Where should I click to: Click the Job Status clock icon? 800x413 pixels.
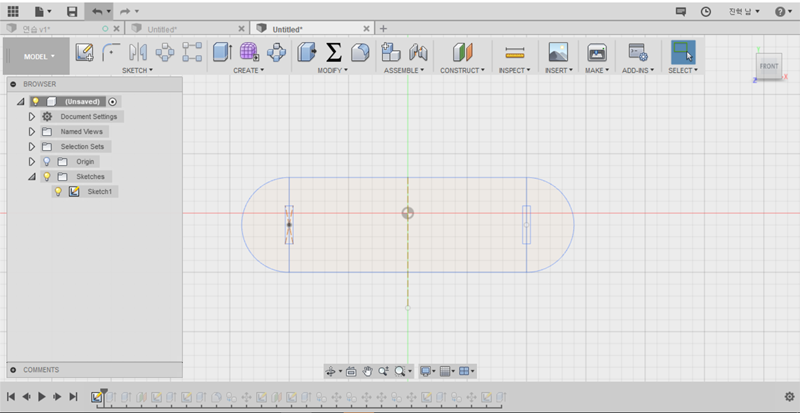(706, 11)
